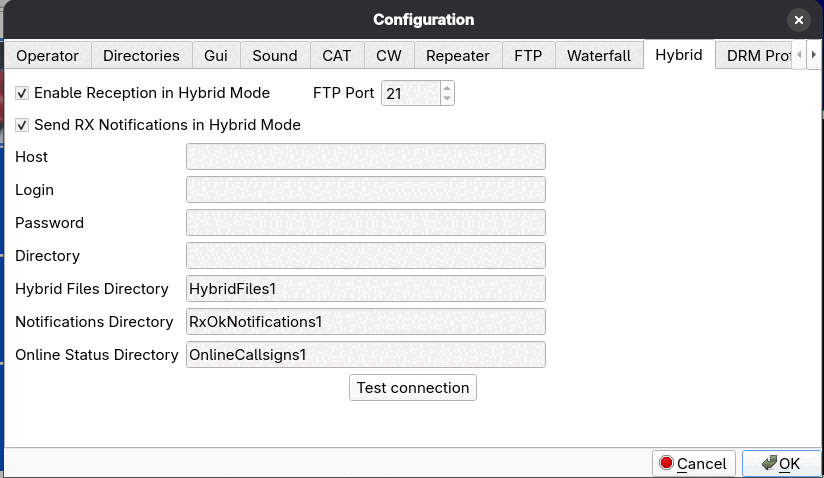Open the DRM Profile tab
This screenshot has width=824, height=478.
tap(754, 56)
